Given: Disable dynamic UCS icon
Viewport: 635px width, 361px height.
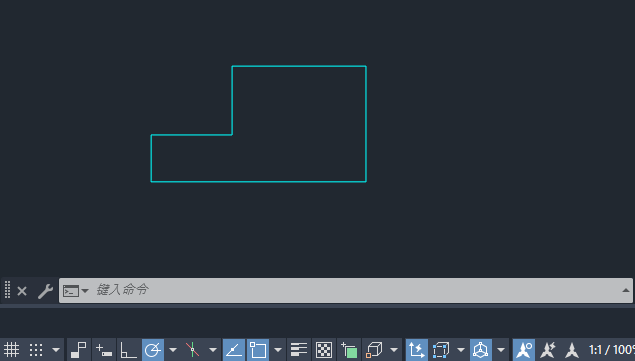Looking at the screenshot, I should click(x=416, y=350).
